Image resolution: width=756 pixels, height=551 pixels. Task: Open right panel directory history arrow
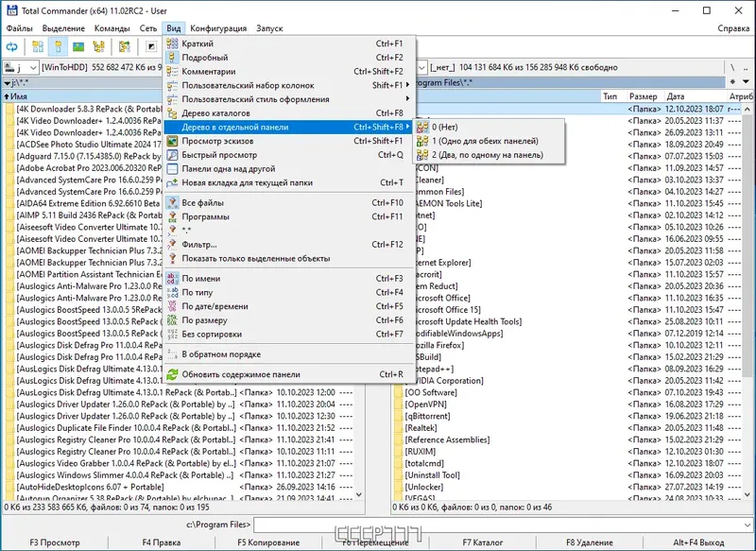point(746,82)
